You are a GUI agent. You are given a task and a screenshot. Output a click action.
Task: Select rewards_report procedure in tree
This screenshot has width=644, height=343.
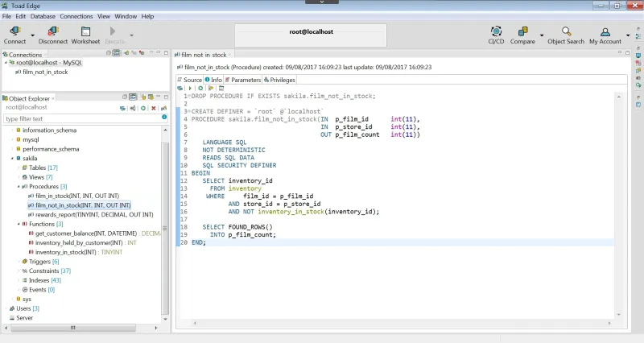click(x=90, y=215)
